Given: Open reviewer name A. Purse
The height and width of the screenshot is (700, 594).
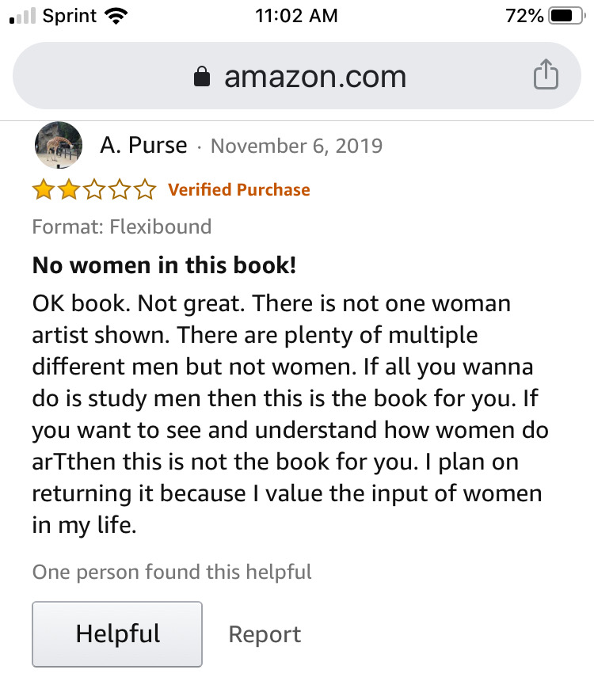Looking at the screenshot, I should (143, 146).
